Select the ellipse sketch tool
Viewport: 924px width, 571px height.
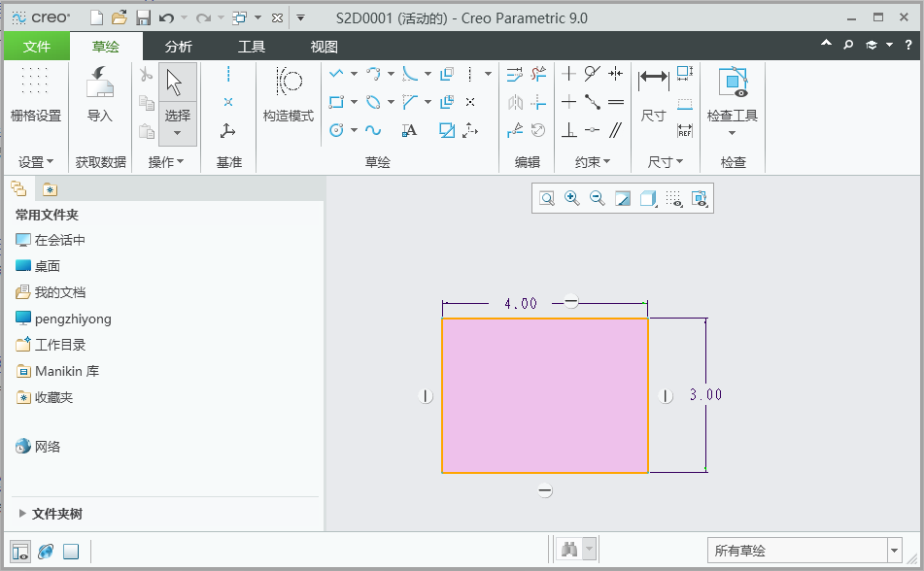(373, 102)
